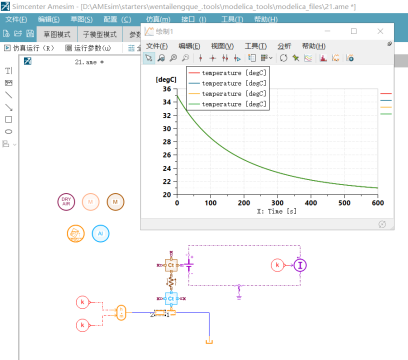
Task: Click the red legend color swatch beside plot
Action: click(x=386, y=94)
